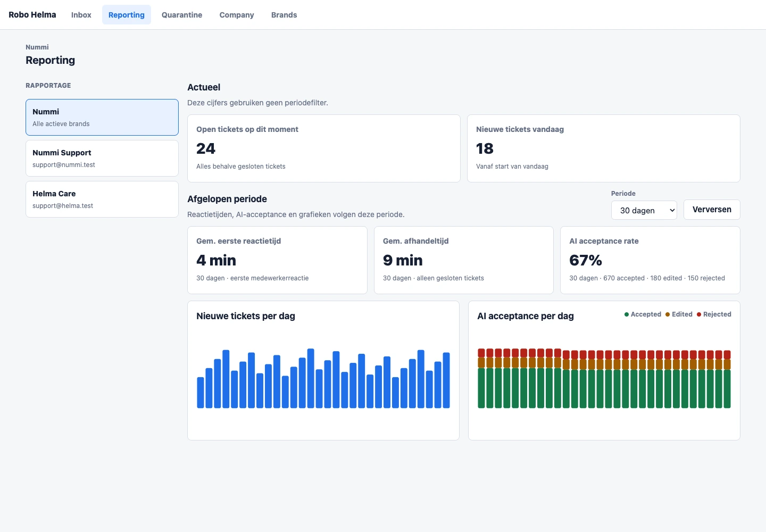Open the Periode 30 dagen dropdown
The width and height of the screenshot is (766, 532).
pos(644,210)
